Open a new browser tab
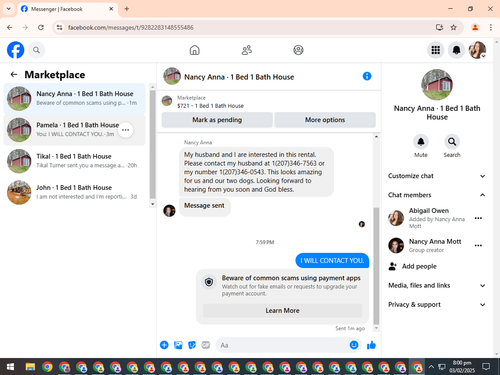The width and height of the screenshot is (500, 375). pyautogui.click(x=127, y=9)
